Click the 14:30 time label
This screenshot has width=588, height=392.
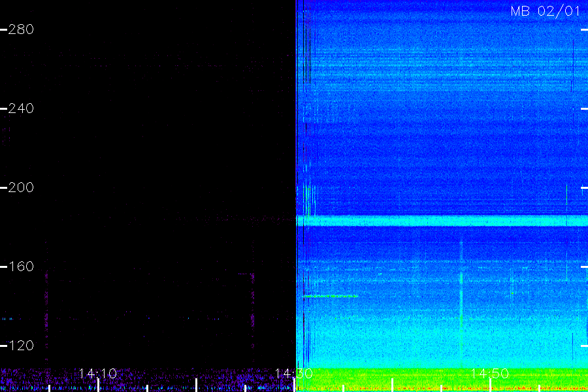pyautogui.click(x=294, y=374)
